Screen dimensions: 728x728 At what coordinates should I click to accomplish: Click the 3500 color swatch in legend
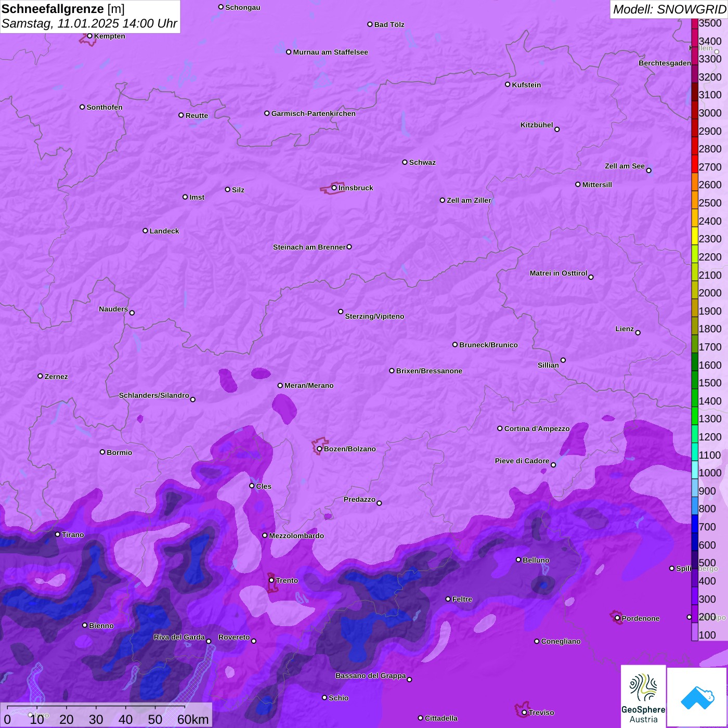[695, 23]
